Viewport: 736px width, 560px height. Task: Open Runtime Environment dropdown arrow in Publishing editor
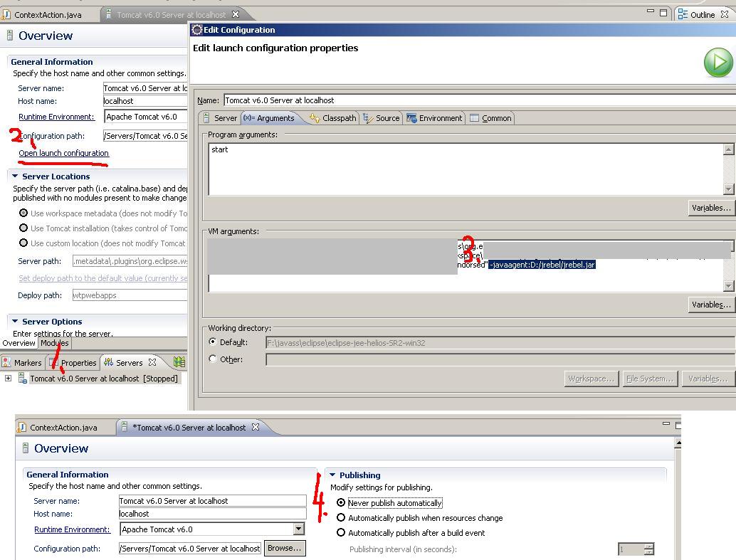(298, 529)
